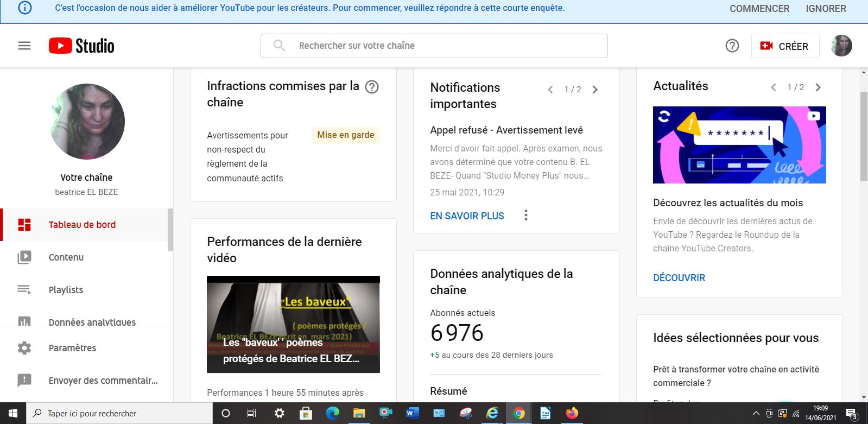Click the Contenu video library icon
868x424 pixels.
(24, 257)
